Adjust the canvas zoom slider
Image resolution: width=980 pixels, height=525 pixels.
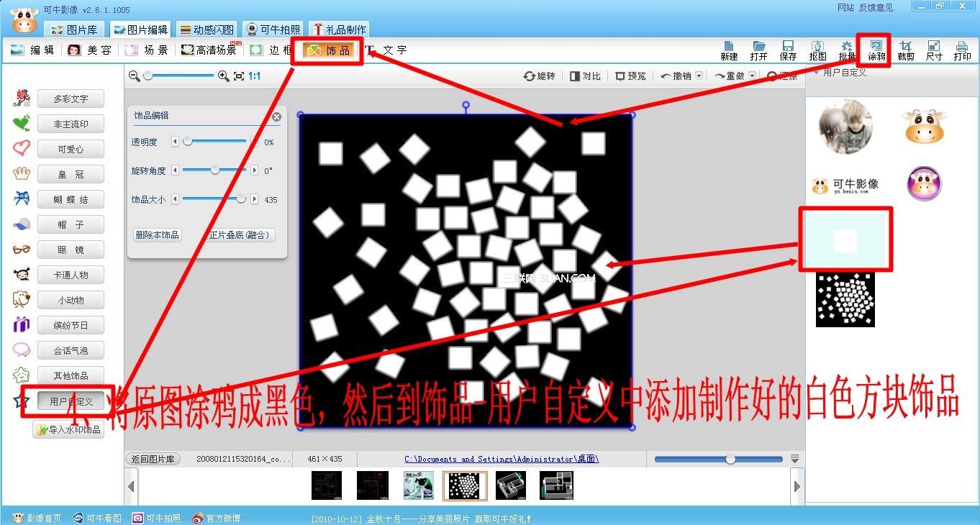point(179,76)
